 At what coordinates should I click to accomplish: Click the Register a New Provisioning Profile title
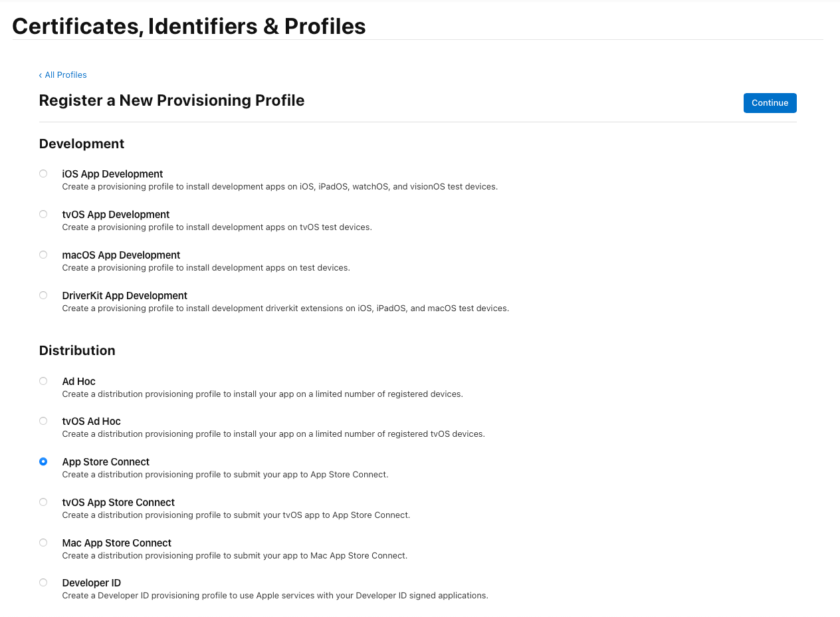click(171, 100)
